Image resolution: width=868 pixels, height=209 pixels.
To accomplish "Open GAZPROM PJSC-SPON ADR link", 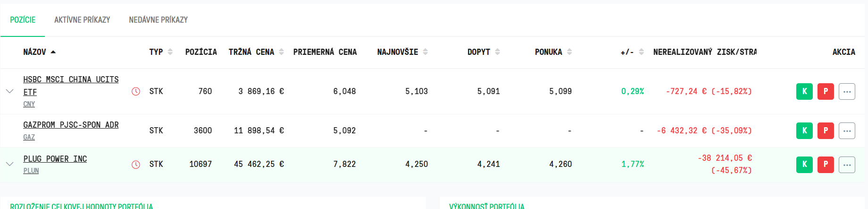I will point(71,125).
